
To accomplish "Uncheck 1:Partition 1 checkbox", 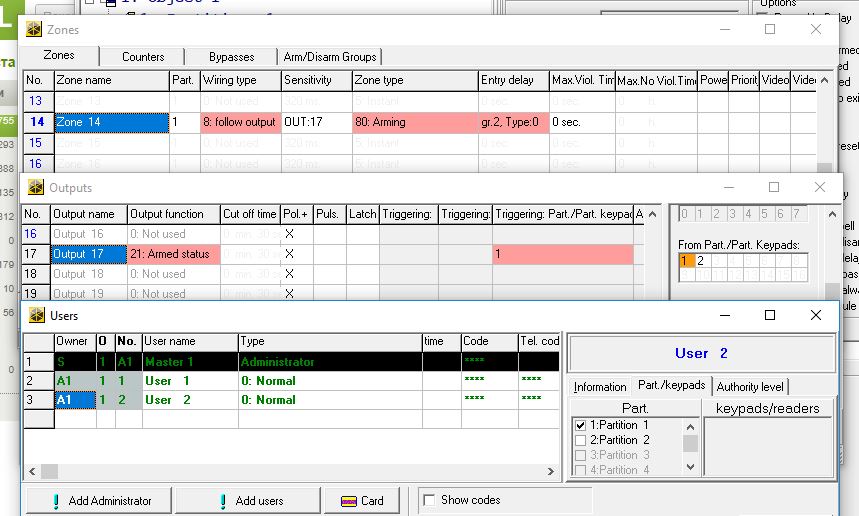I will pyautogui.click(x=581, y=425).
